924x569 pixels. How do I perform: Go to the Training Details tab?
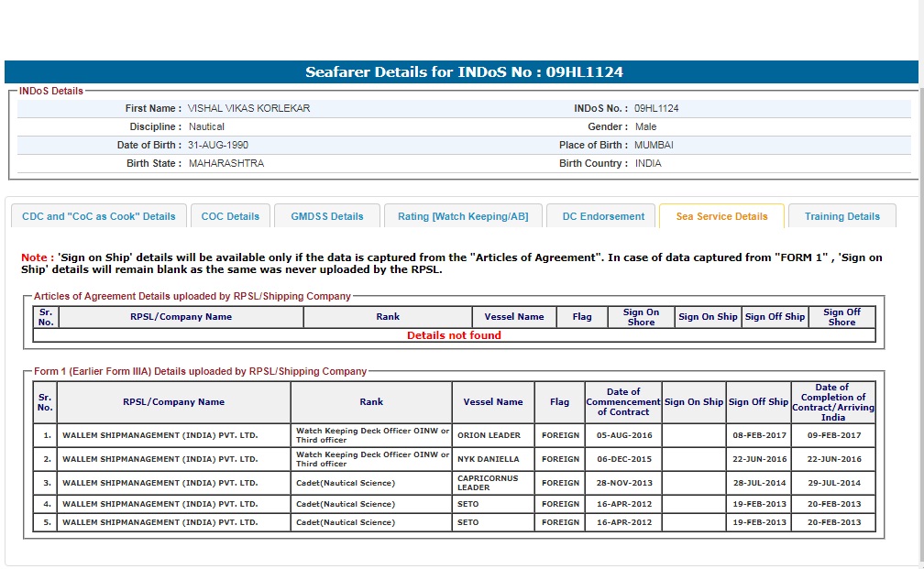click(x=841, y=216)
